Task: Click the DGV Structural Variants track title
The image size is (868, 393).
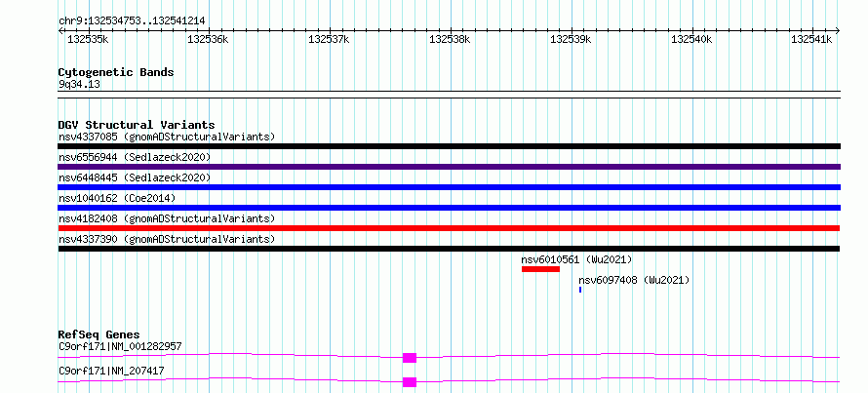Action: click(x=137, y=125)
